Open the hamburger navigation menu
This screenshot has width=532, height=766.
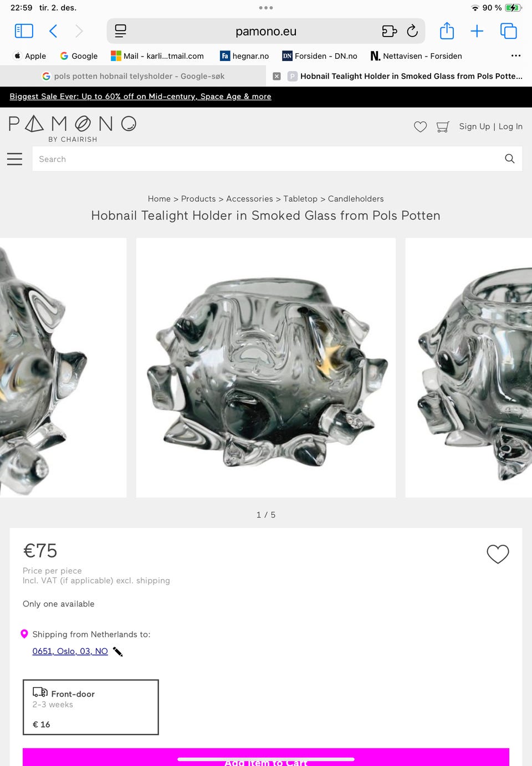[x=15, y=159]
